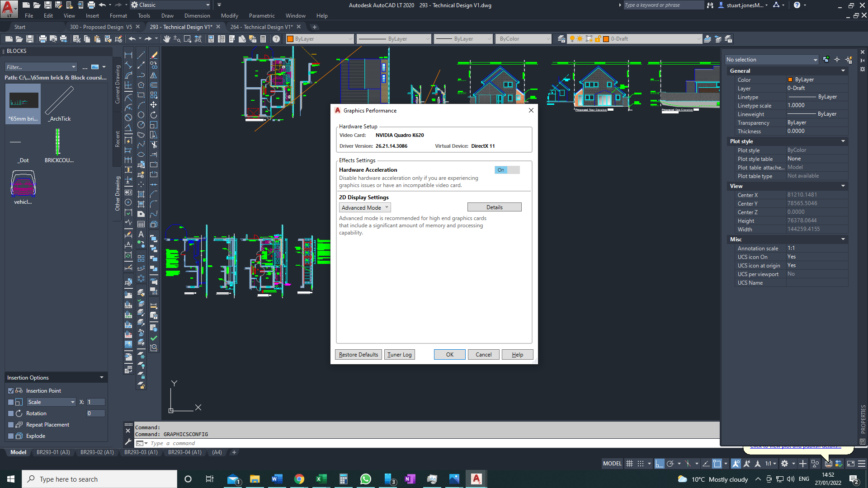Open the QuickCalc calculator icon
This screenshot has height=488, width=868.
pos(263,39)
